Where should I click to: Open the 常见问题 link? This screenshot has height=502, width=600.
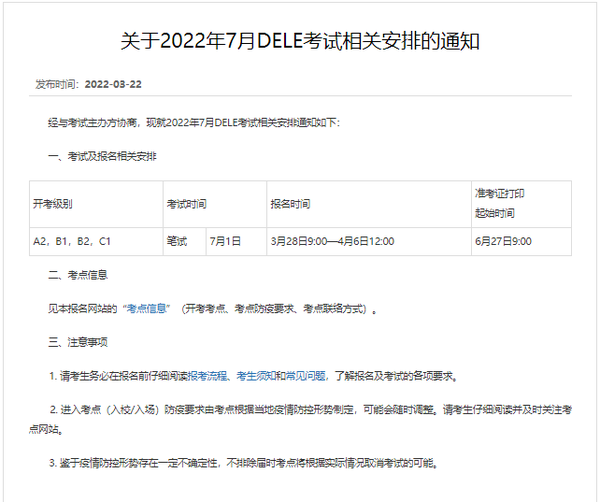click(x=305, y=376)
